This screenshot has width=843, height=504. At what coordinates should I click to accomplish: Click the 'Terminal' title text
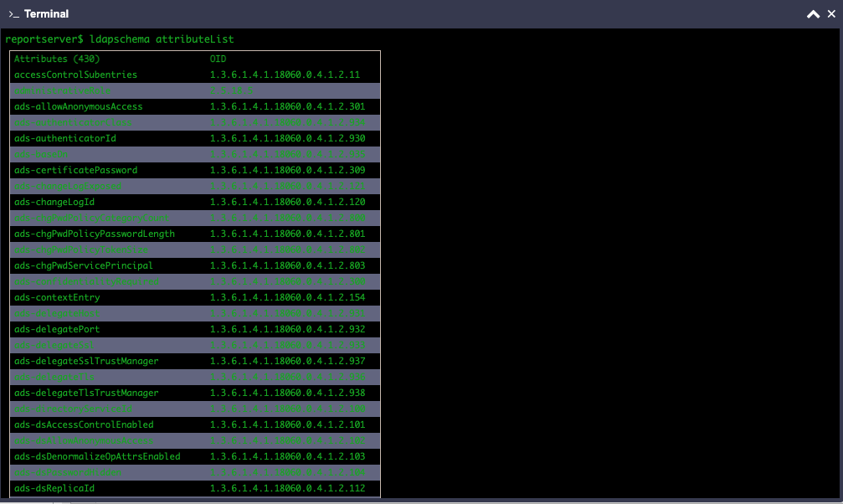coord(46,14)
